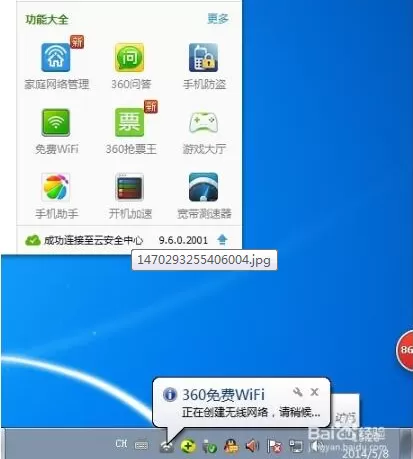The width and height of the screenshot is (413, 459).
Task: Click the red floating ball at right edge
Action: (405, 350)
